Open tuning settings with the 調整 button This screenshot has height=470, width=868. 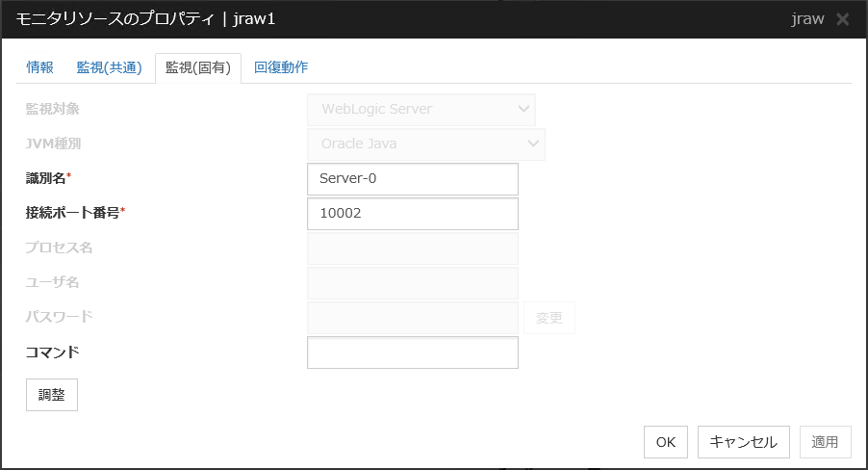(x=52, y=395)
